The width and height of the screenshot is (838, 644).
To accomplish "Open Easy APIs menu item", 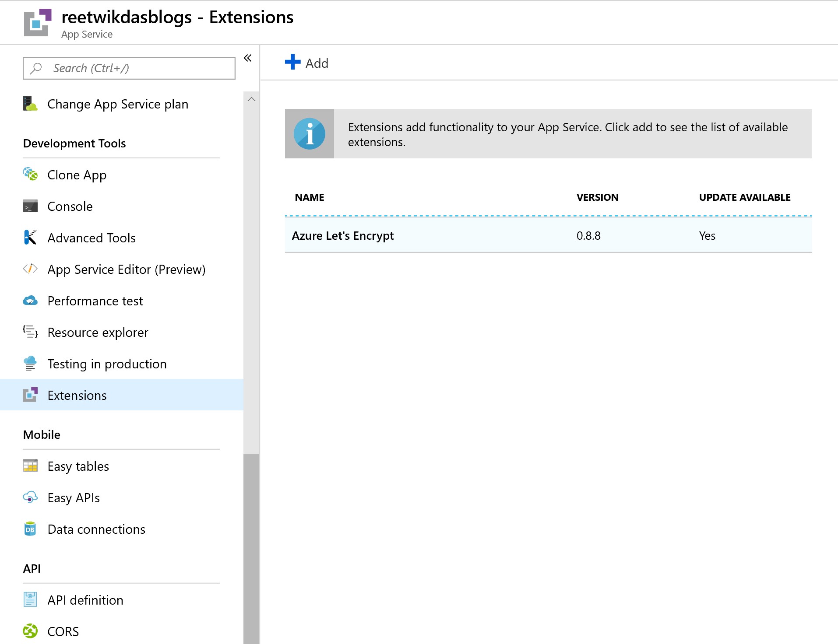I will tap(122, 498).
